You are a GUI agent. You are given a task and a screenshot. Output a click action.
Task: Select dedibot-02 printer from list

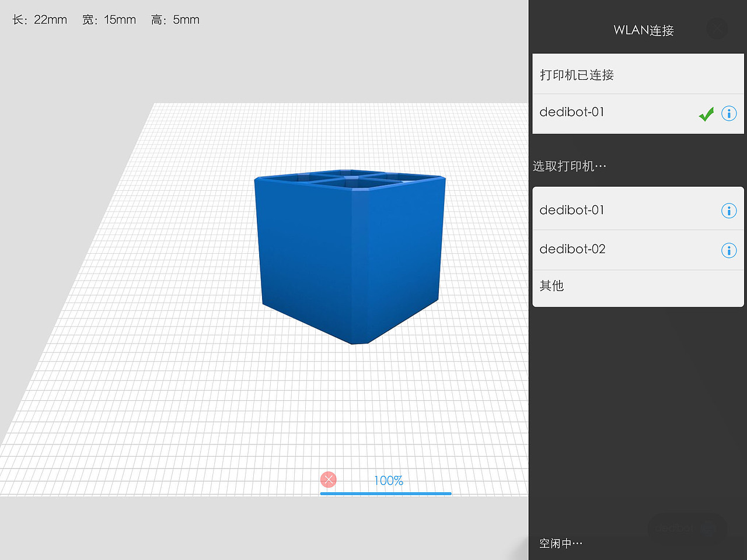coord(638,250)
